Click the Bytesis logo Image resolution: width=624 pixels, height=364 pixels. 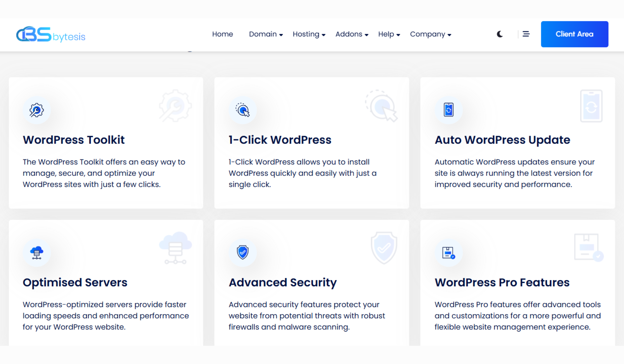[51, 34]
